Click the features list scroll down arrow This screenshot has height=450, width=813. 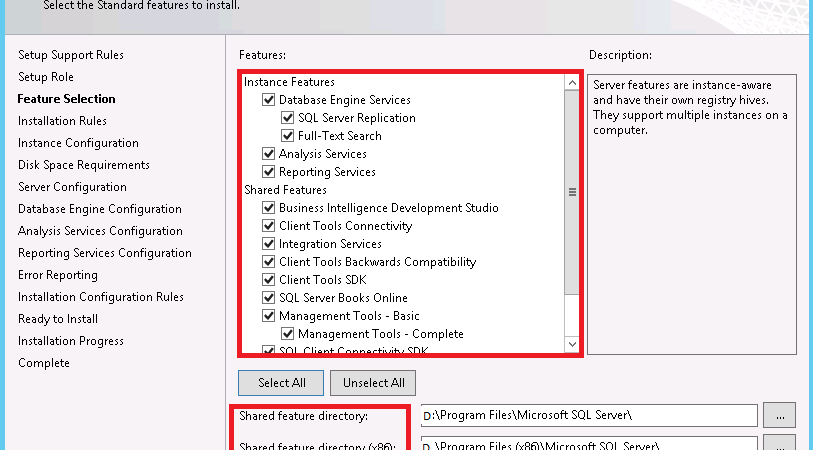pos(572,344)
